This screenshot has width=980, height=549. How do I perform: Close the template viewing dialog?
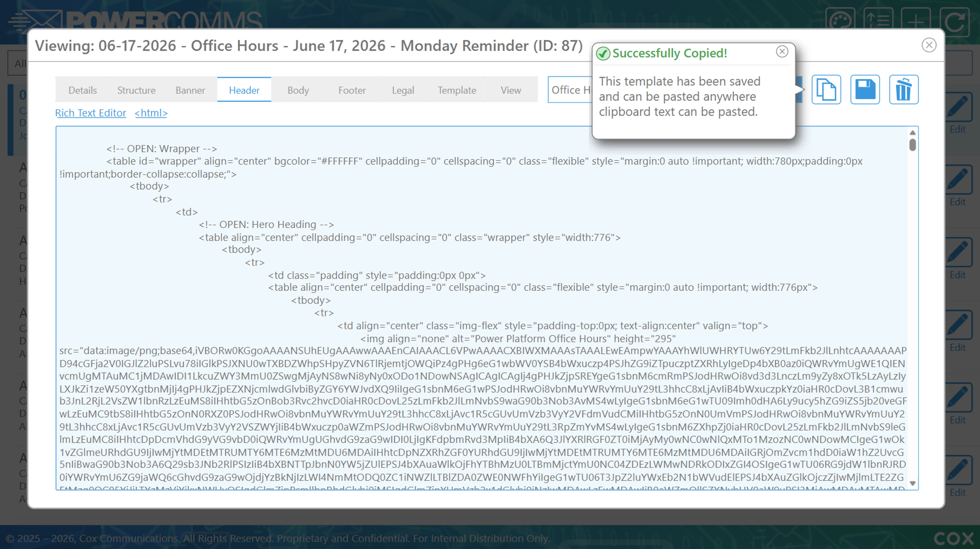pos(929,45)
